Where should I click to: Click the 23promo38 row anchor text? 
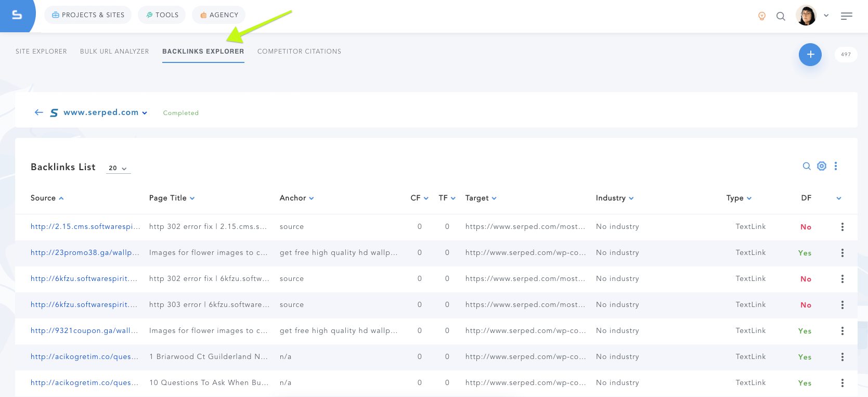(339, 253)
